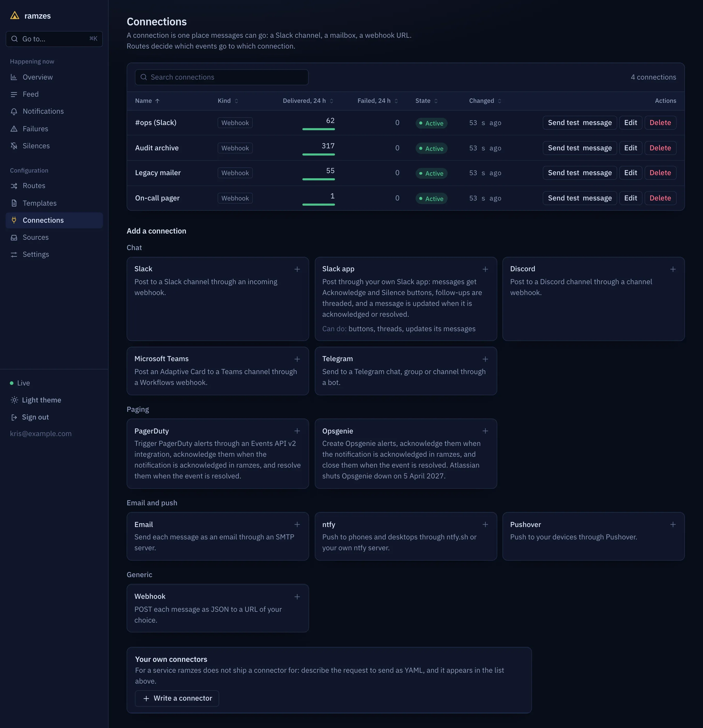
Task: Edit the On-call pager connection
Action: point(630,198)
